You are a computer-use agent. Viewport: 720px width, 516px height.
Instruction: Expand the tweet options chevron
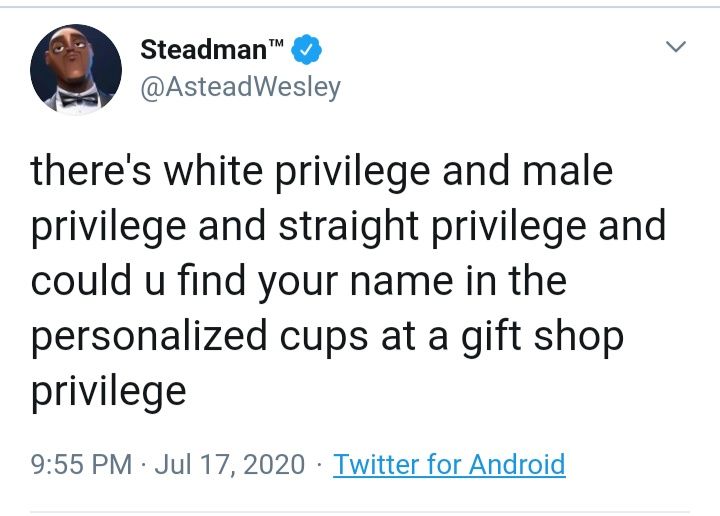point(676,47)
